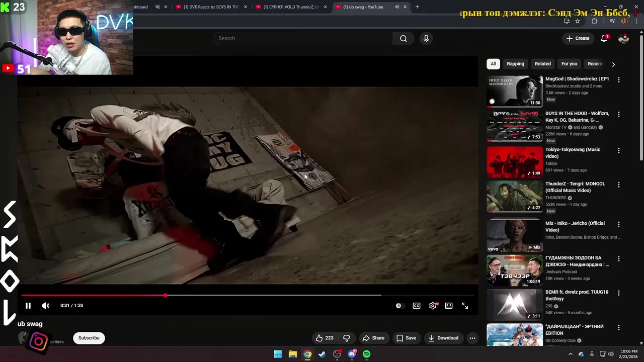Open a new browser tab

click(417, 7)
